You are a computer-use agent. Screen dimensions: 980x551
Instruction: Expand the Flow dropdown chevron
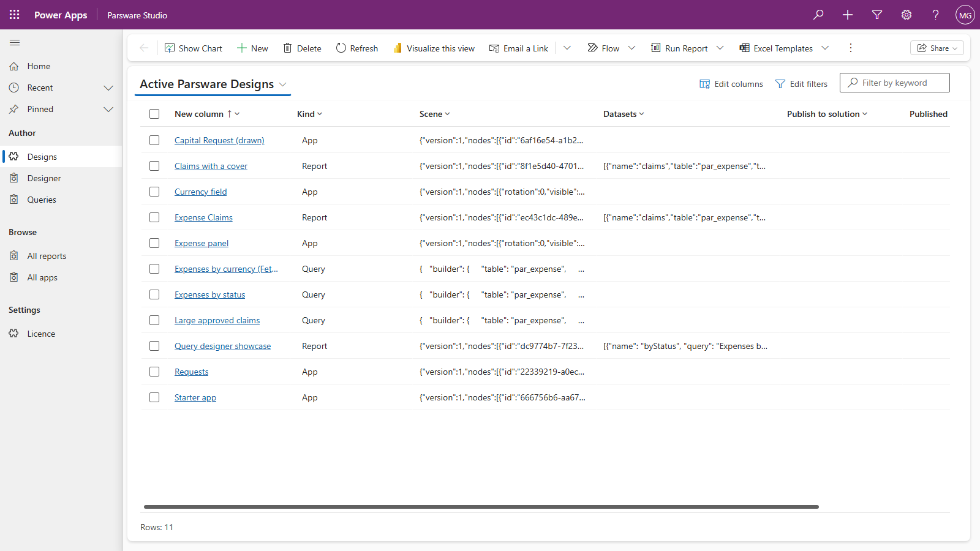click(x=632, y=48)
